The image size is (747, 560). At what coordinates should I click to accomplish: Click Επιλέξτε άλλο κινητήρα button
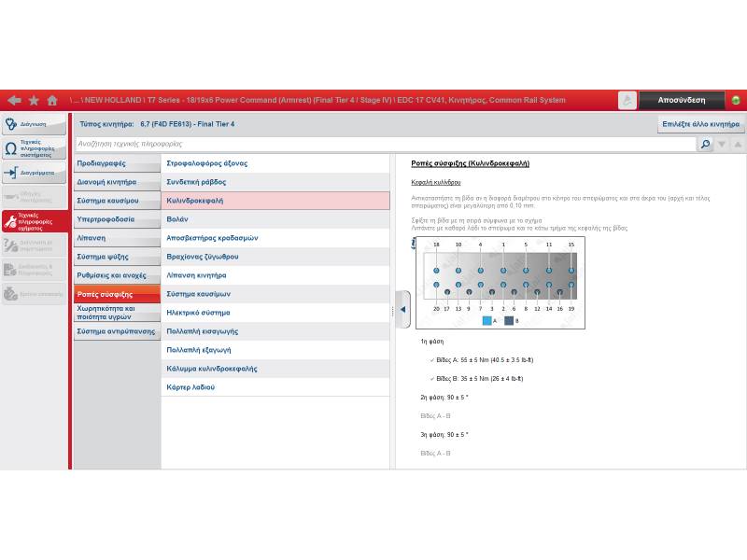[x=700, y=124]
